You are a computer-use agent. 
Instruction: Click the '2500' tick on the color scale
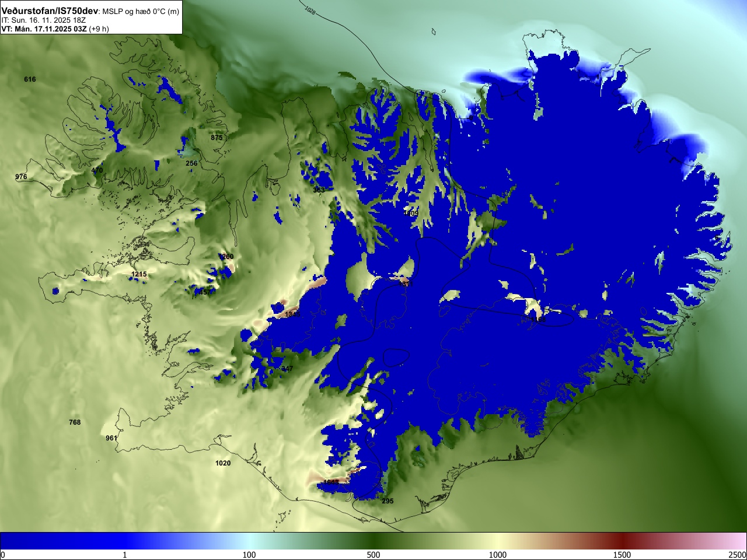point(738,555)
